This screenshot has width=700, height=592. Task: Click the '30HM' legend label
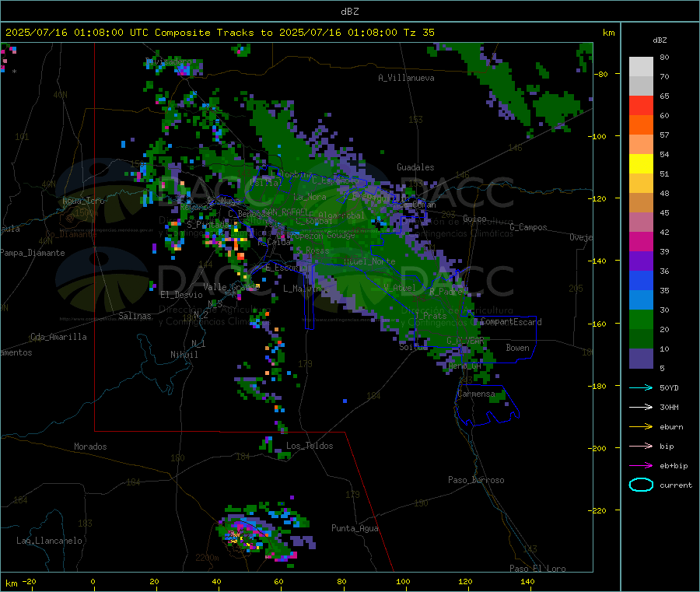pos(669,407)
